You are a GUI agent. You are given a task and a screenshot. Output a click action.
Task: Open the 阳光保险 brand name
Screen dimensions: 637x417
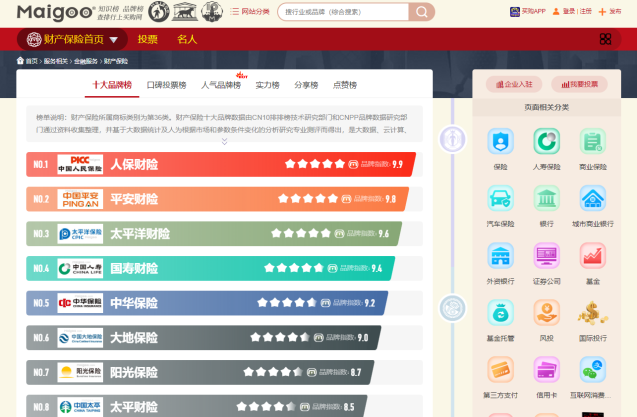coord(134,372)
